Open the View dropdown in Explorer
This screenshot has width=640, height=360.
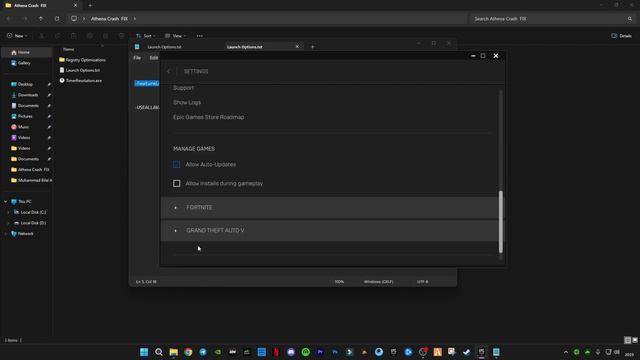point(176,36)
